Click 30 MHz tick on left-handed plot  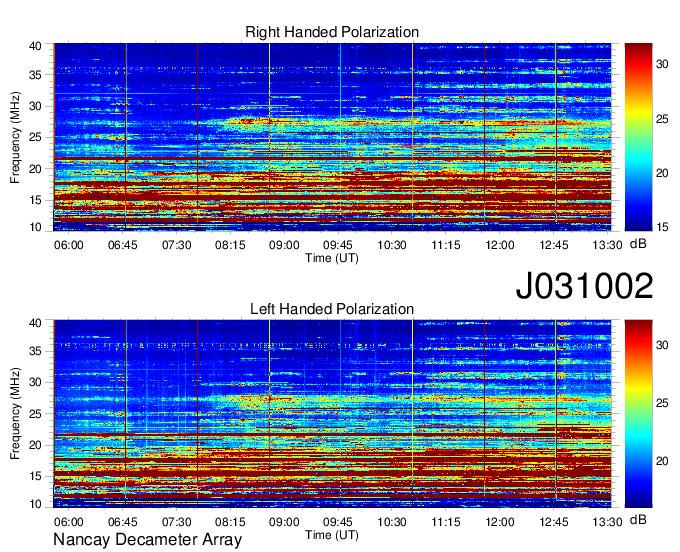point(36,382)
